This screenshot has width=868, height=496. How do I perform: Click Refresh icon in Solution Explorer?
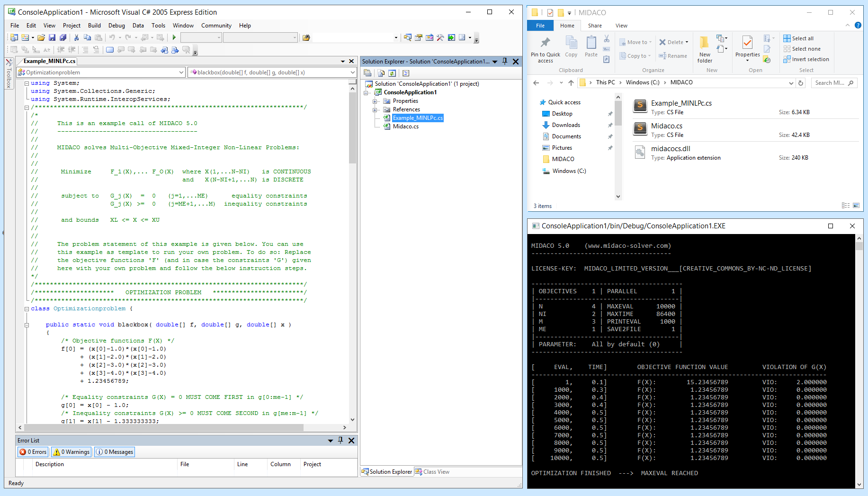[x=392, y=73]
